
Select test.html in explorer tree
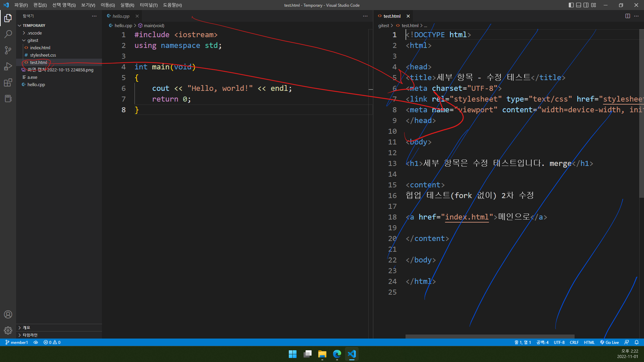(x=59, y=62)
